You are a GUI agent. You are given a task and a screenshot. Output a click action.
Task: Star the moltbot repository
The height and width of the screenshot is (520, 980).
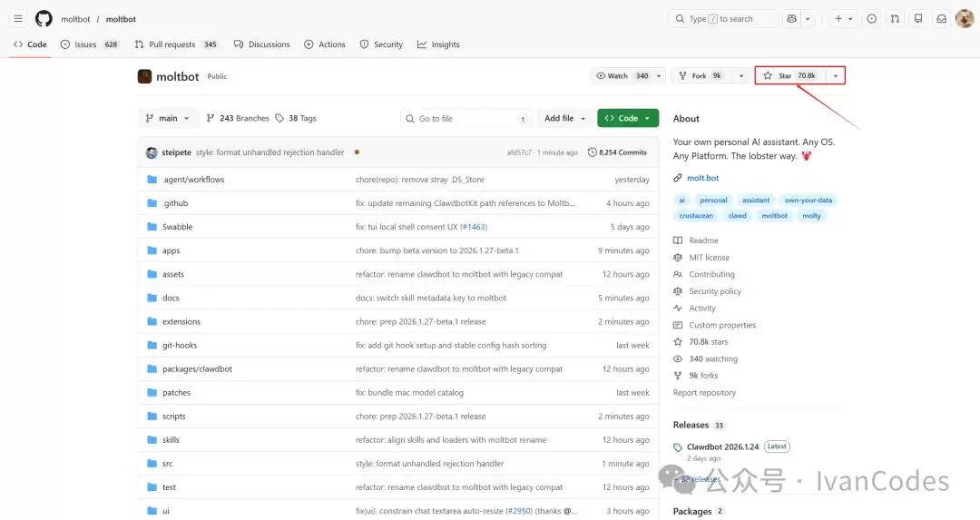click(x=790, y=75)
